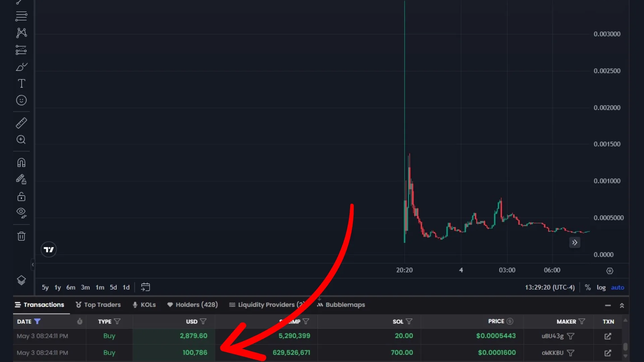Select the brush drawing tool

(21, 67)
